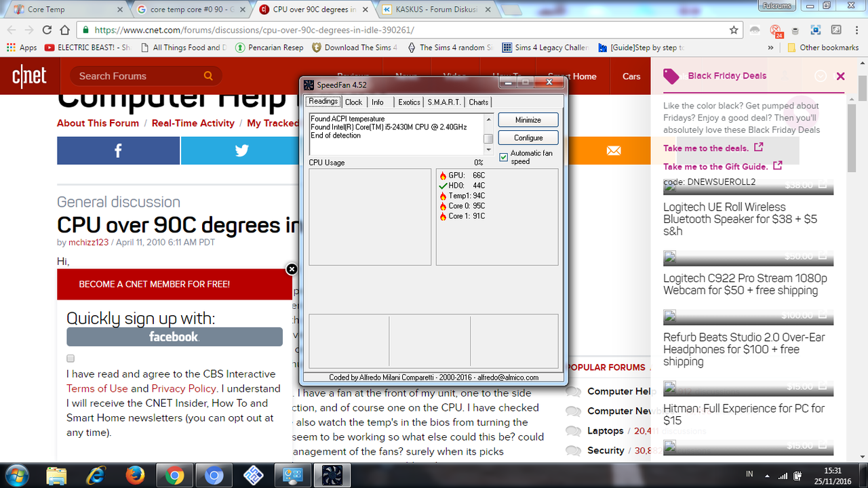Open Logitech C922 webcam deal
Image resolution: width=868 pixels, height=488 pixels.
(745, 284)
